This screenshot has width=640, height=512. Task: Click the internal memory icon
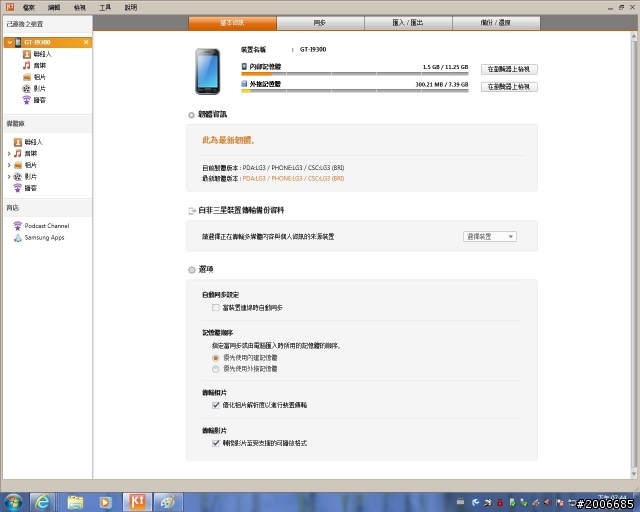click(x=244, y=67)
